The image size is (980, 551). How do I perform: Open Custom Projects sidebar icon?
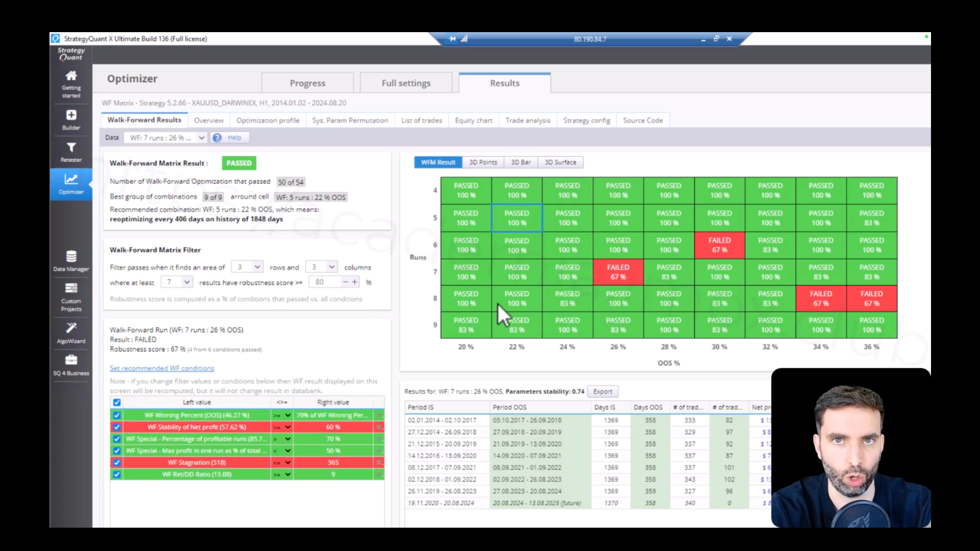click(x=71, y=288)
